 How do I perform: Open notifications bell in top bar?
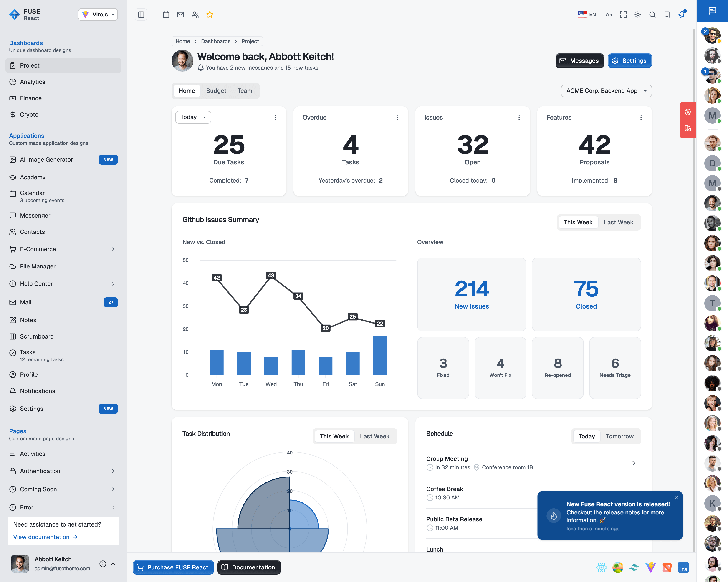click(x=681, y=15)
